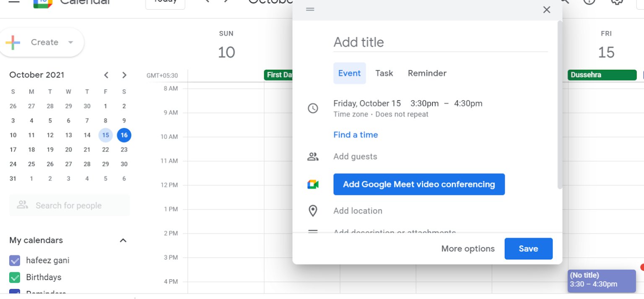Switch to the Task tab
This screenshot has height=299, width=644.
[384, 73]
